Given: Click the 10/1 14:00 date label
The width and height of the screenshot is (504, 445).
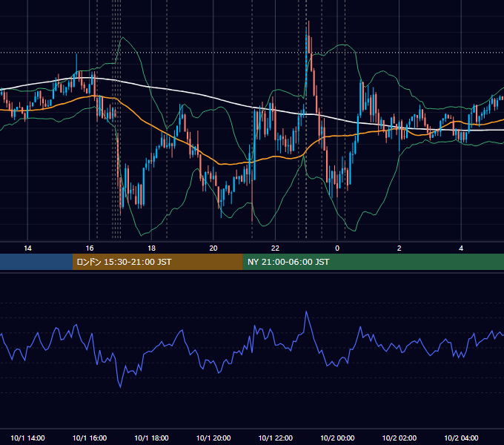Looking at the screenshot, I should (x=27, y=438).
